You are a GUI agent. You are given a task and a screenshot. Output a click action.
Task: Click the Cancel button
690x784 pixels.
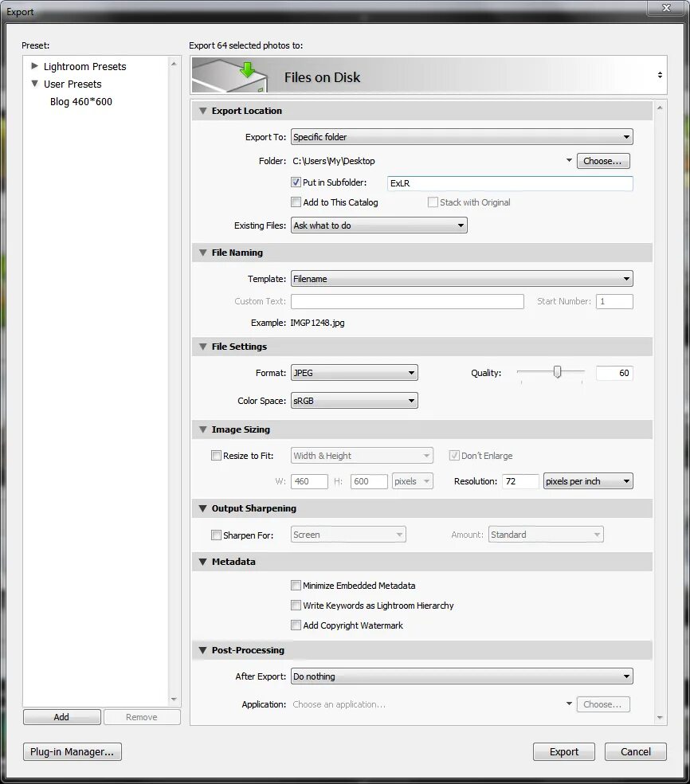coord(636,751)
